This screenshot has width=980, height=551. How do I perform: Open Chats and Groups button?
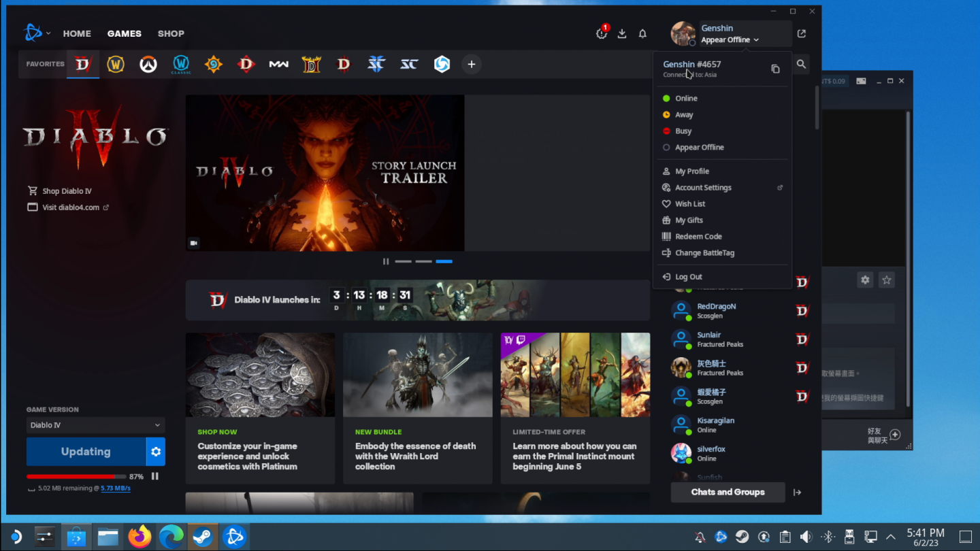tap(728, 492)
